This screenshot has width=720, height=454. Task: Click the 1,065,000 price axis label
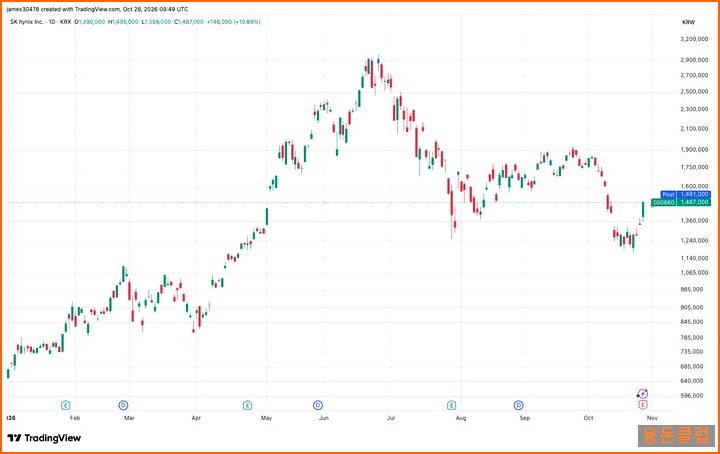(x=694, y=272)
